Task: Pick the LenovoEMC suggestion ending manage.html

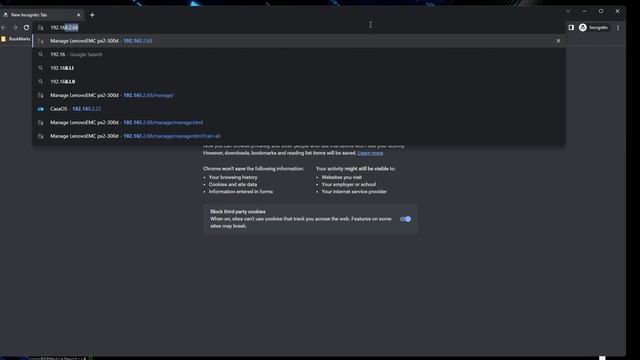Action: (299, 122)
